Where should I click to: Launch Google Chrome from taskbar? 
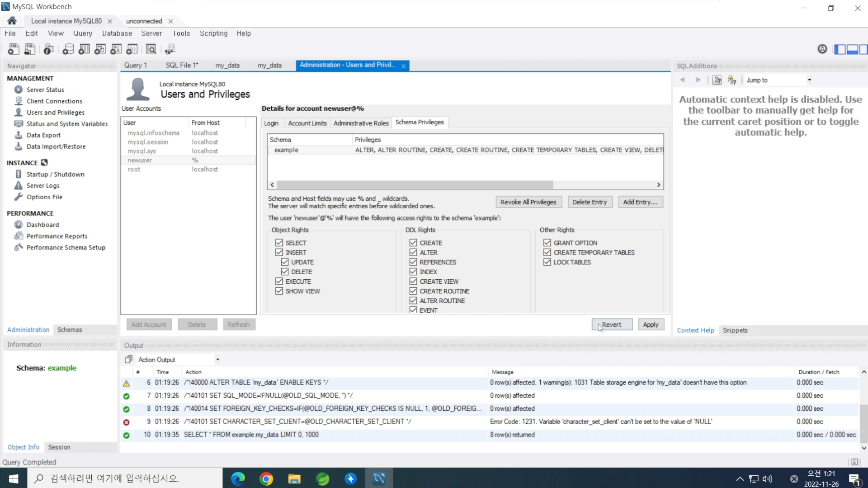pyautogui.click(x=266, y=479)
